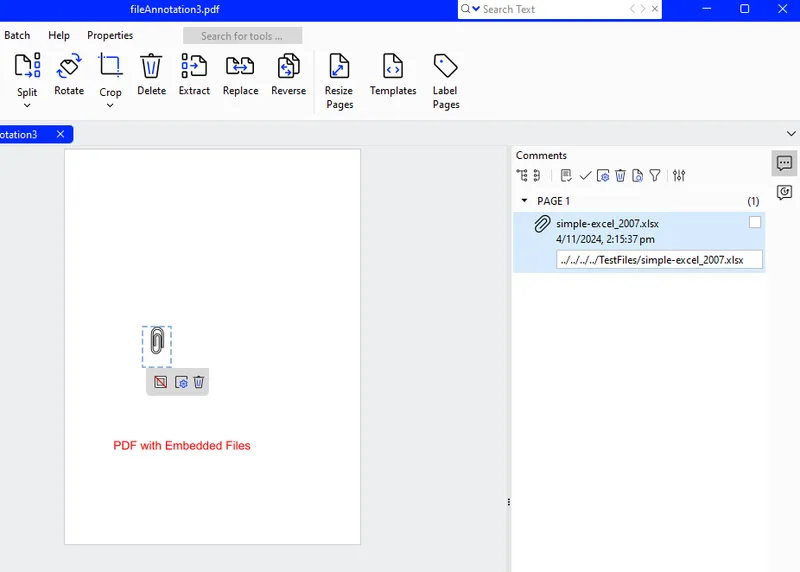Click the (1) comment count for PAGE 1

[x=753, y=201]
